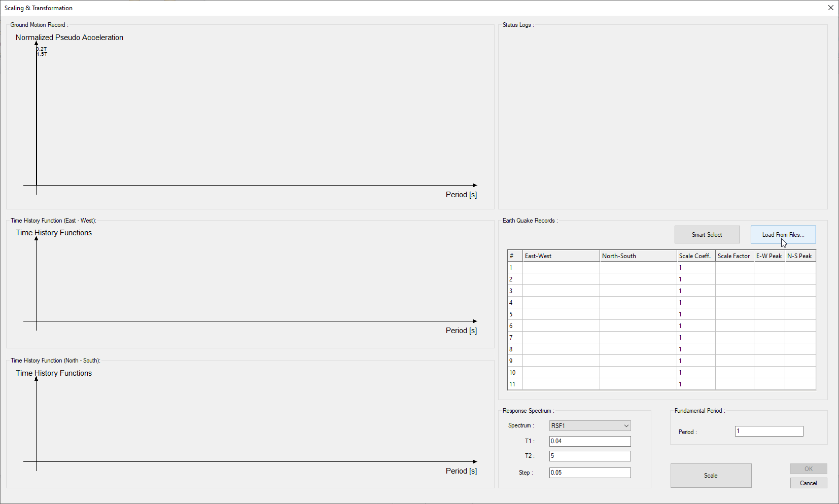Click the E-W Peak column header
Image resolution: width=839 pixels, height=504 pixels.
pos(769,256)
